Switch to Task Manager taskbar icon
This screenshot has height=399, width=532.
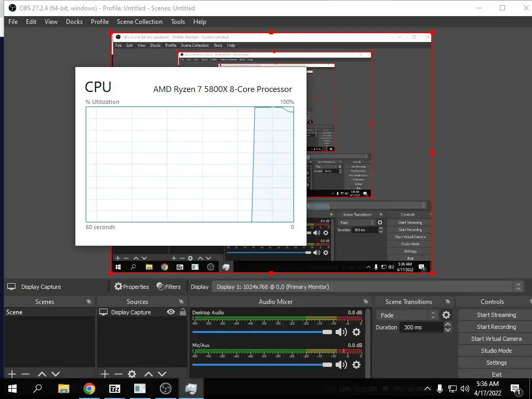191,389
